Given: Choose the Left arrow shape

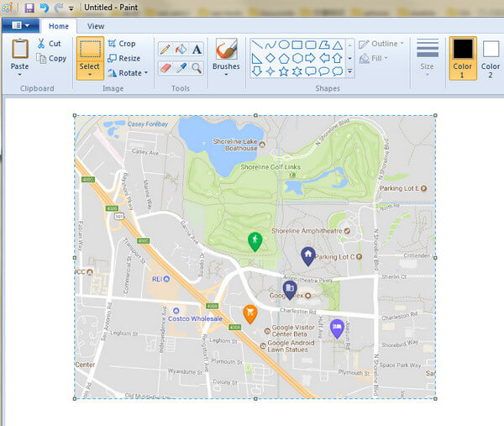Looking at the screenshot, I should (x=324, y=58).
